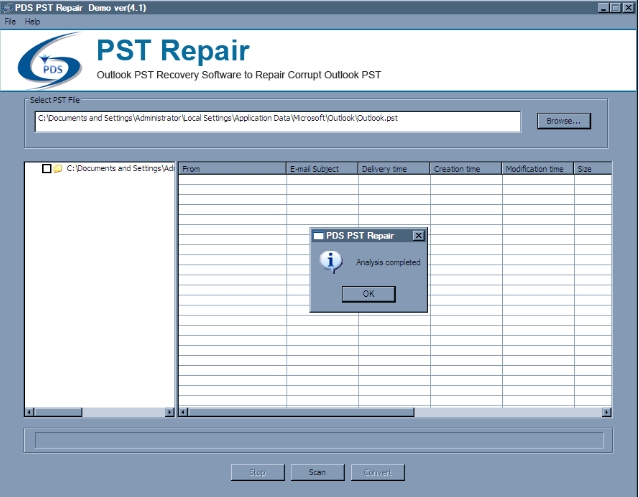Viewport: 639px width, 497px height.
Task: Tick the checkbox beside the Documents and Settings folder
Action: (46, 168)
